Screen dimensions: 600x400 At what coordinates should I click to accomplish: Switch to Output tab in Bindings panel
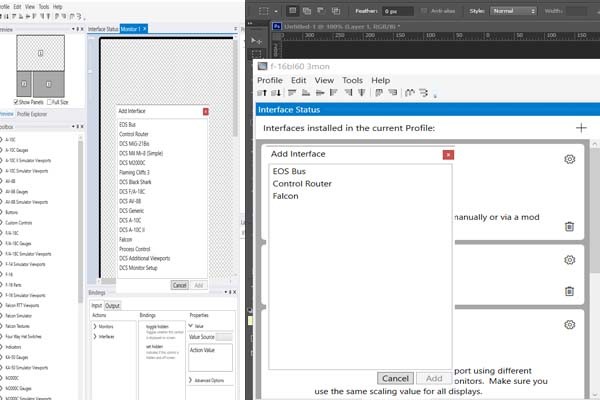tap(112, 305)
